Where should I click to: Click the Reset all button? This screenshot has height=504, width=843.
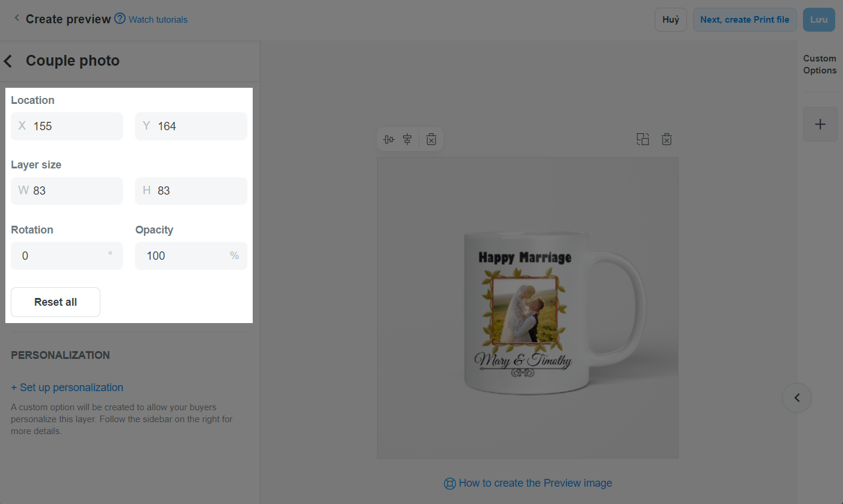coord(56,302)
